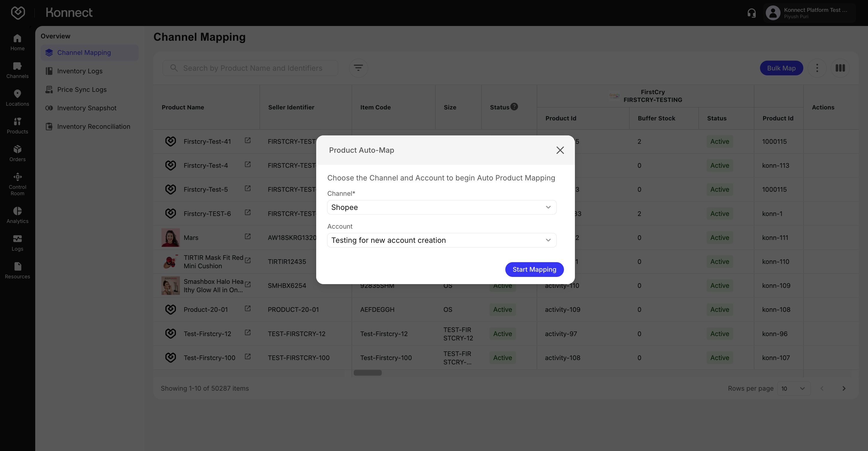The width and height of the screenshot is (868, 451).
Task: Open the Account dropdown in the dialog
Action: [x=442, y=240]
